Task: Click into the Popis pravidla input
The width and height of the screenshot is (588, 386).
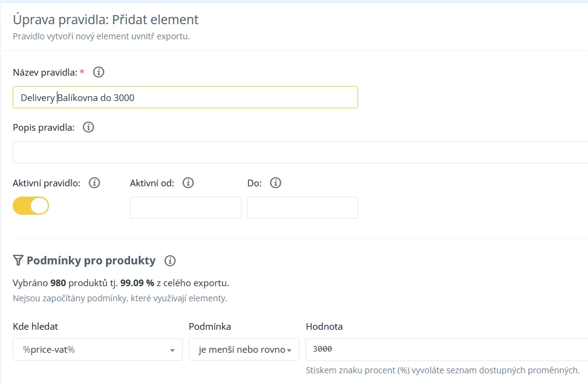Action: [x=300, y=152]
